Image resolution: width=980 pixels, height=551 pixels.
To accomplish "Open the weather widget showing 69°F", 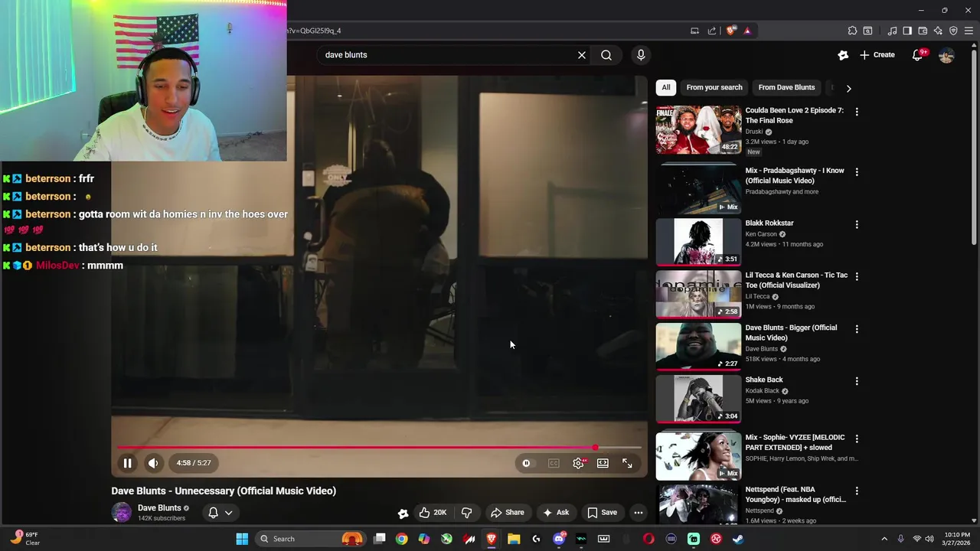I will (26, 539).
